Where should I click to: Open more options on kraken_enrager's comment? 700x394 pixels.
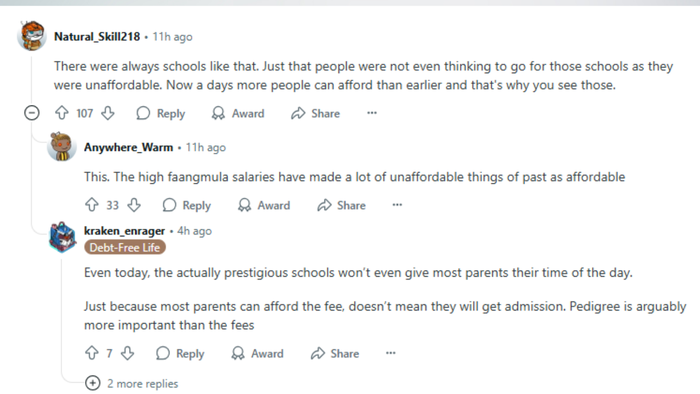point(391,353)
